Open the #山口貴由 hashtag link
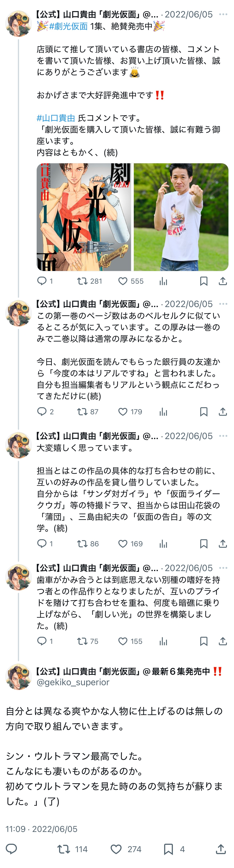 (56, 118)
